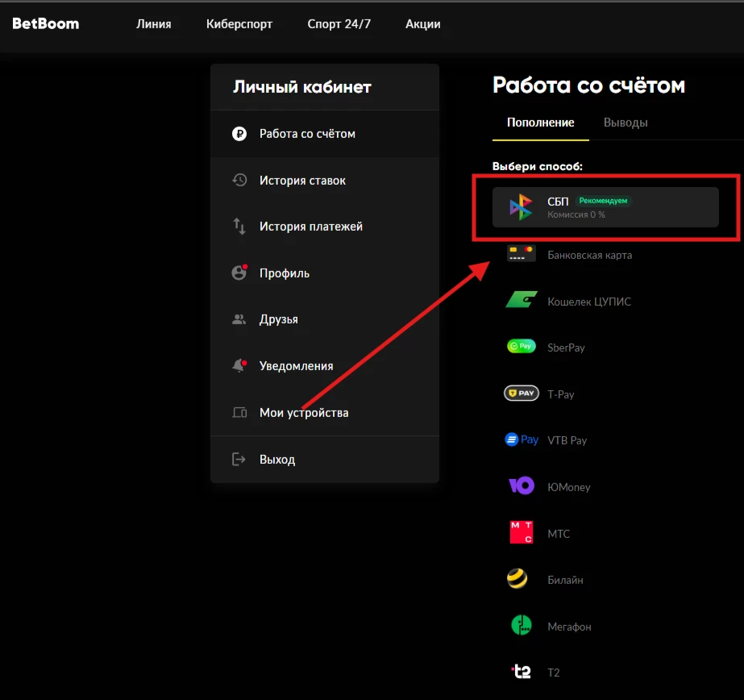Click Выход to log out
Screen dimensions: 744x700
tap(325, 459)
